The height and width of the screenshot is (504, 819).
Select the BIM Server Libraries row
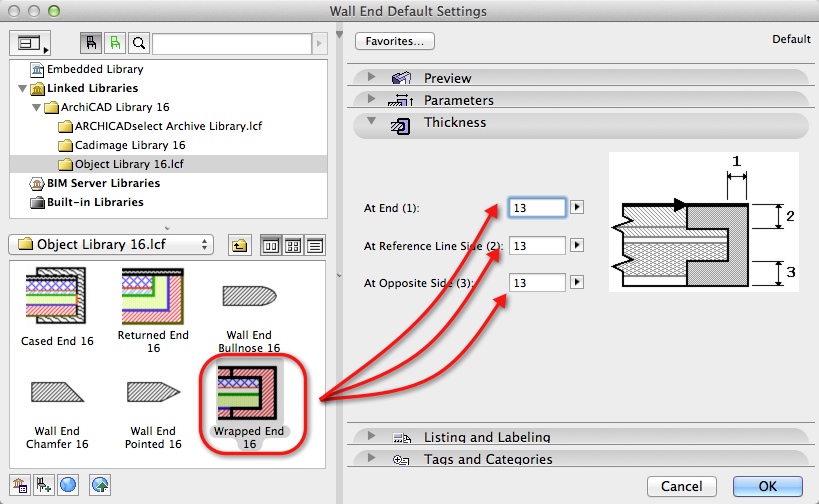tap(168, 183)
